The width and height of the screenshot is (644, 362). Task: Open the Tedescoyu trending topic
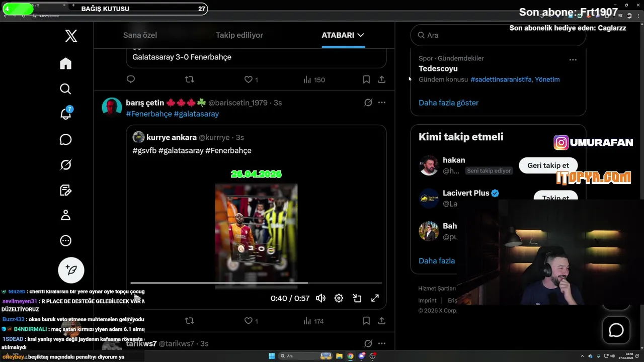(x=438, y=68)
